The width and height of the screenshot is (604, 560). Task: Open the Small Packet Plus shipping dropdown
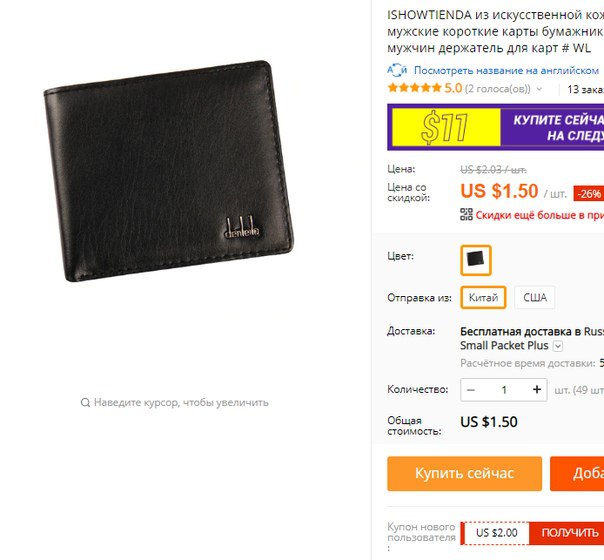(x=558, y=346)
